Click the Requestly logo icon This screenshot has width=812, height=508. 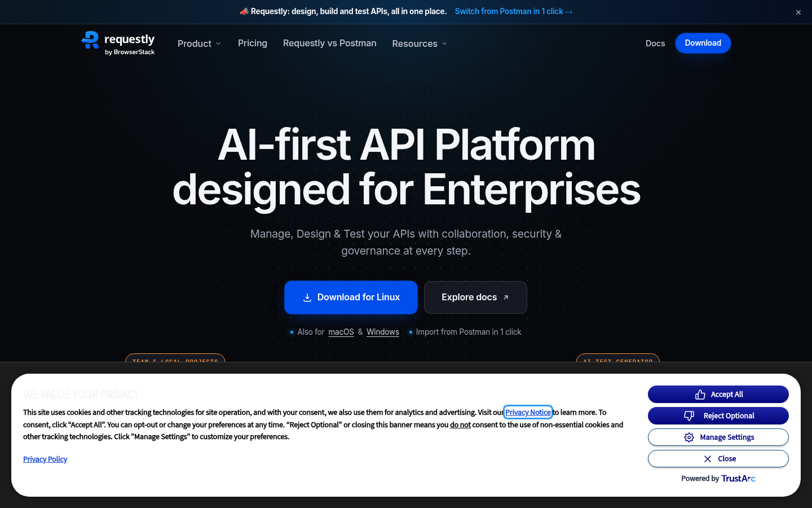pyautogui.click(x=90, y=40)
